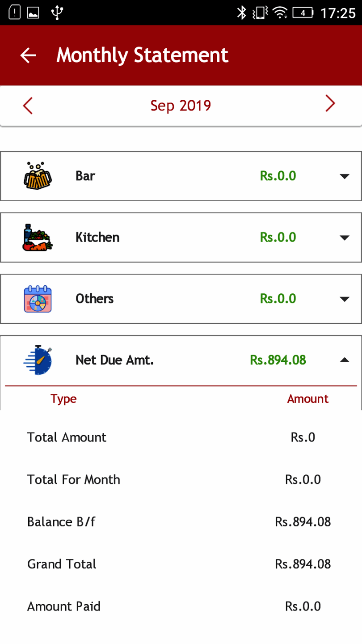Tap the battery indicator icon
This screenshot has height=644, width=362.
point(303,13)
